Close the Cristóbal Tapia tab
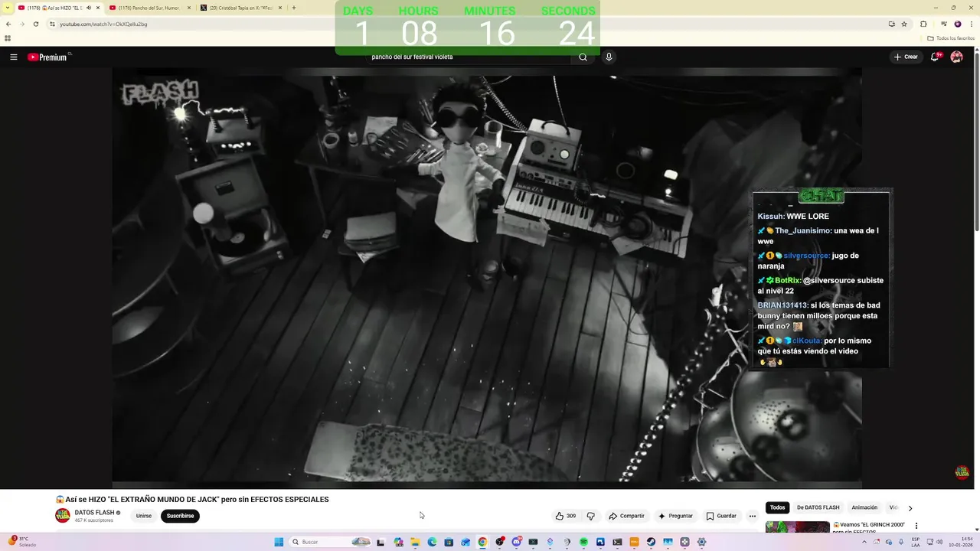 tap(280, 8)
